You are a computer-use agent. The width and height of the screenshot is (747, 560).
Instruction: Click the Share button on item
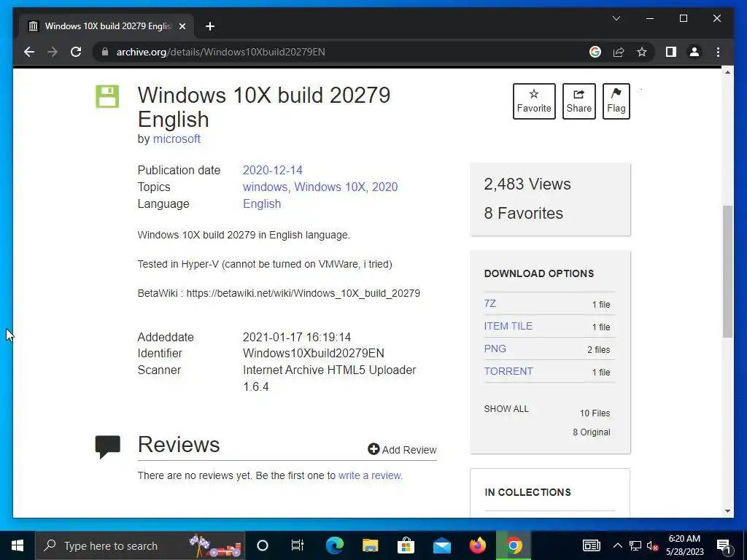point(578,101)
